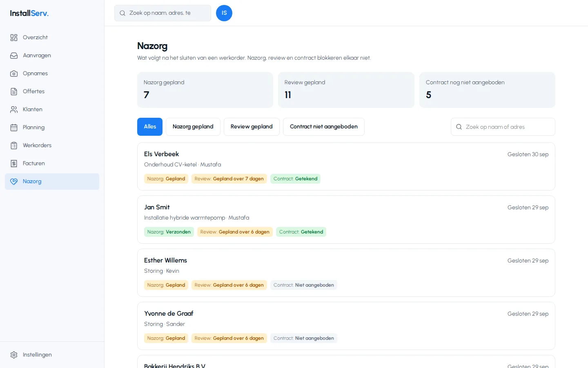Open the Els Verbeek entry
588x368 pixels.
point(346,166)
